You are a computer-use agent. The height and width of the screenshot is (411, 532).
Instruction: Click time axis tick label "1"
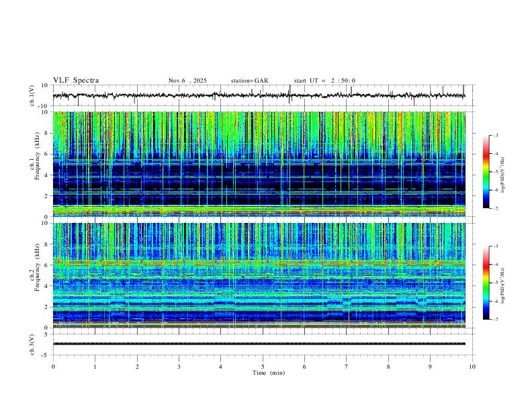[95, 367]
